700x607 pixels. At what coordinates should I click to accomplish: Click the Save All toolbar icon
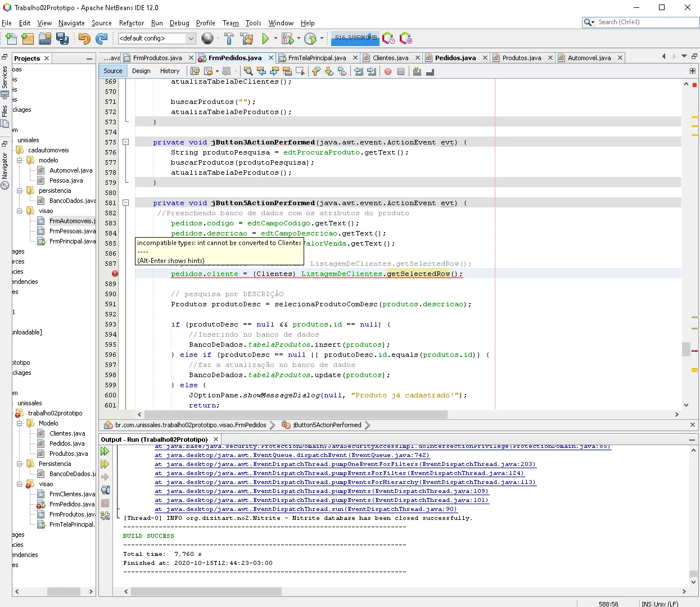(x=62, y=39)
